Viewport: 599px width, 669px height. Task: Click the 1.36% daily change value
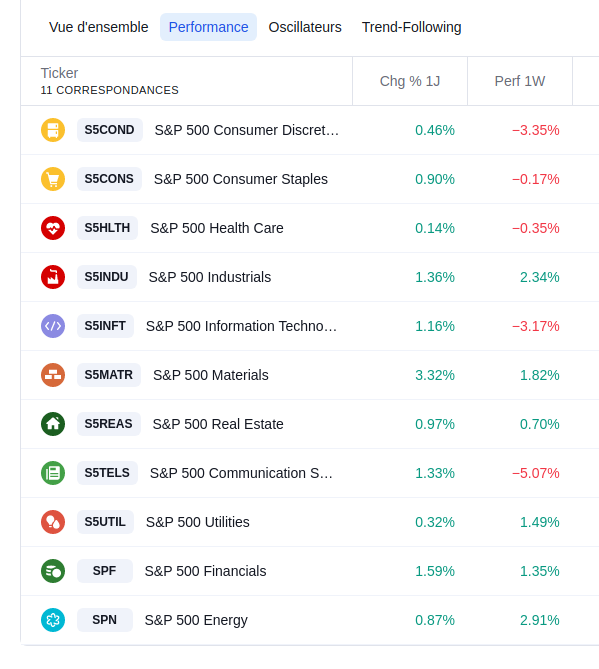(x=435, y=278)
